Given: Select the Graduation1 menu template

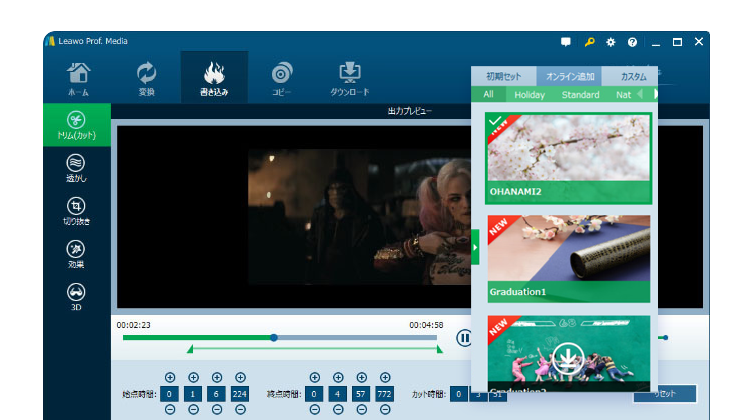Looking at the screenshot, I should [x=568, y=259].
